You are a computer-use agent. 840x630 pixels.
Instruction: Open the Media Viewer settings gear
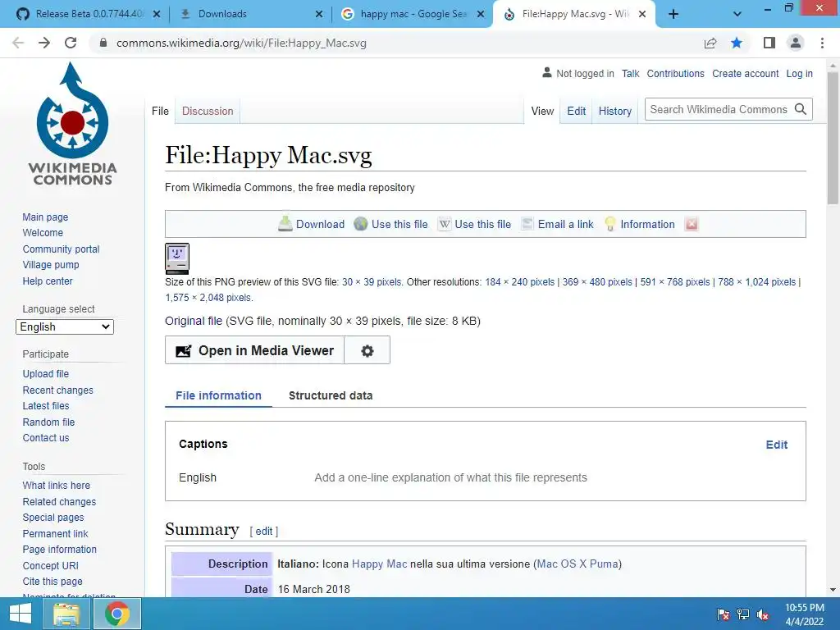point(367,350)
